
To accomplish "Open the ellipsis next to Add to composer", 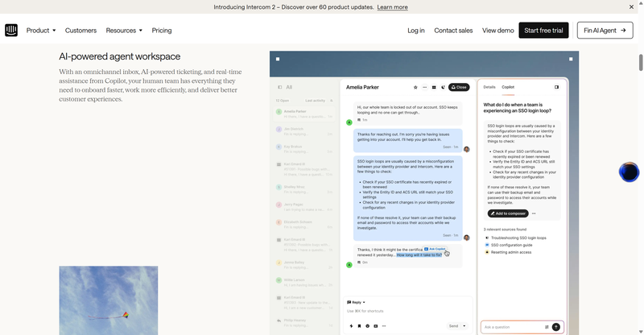I will coord(534,213).
